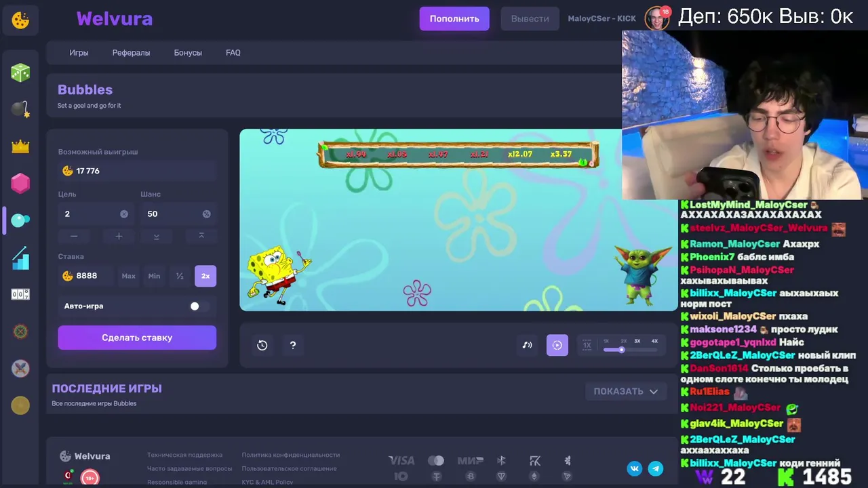Click the Mastercard payment icon

435,461
